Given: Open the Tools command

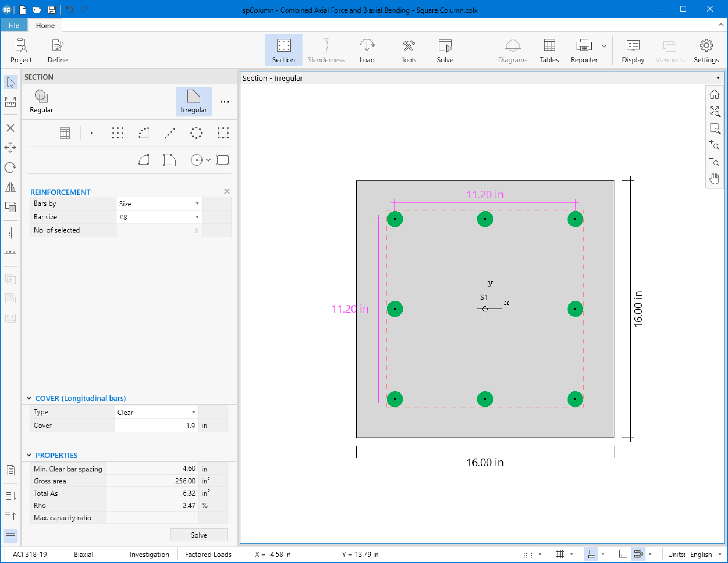Looking at the screenshot, I should [x=408, y=50].
